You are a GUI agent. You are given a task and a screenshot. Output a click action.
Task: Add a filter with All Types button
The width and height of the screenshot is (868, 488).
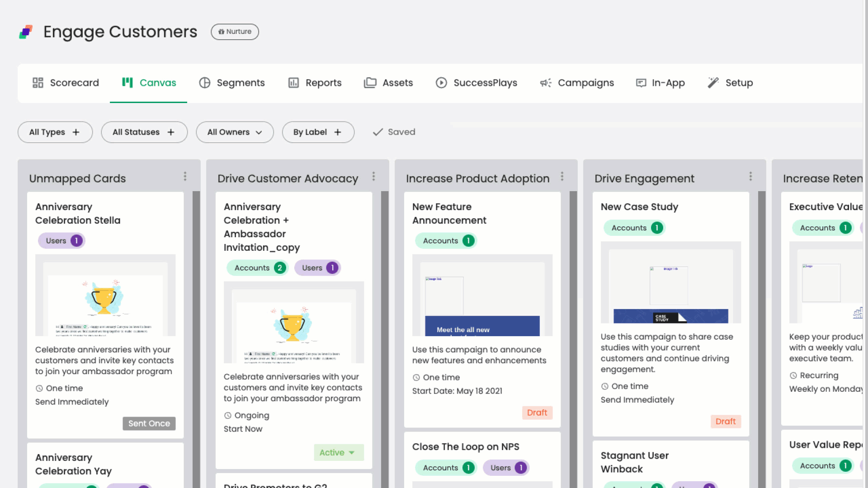coord(55,132)
